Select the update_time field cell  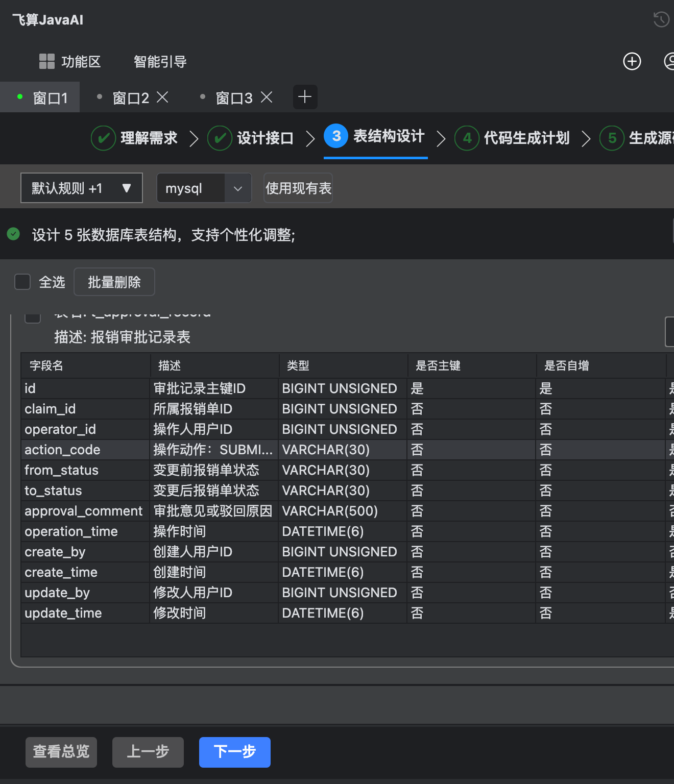click(85, 613)
